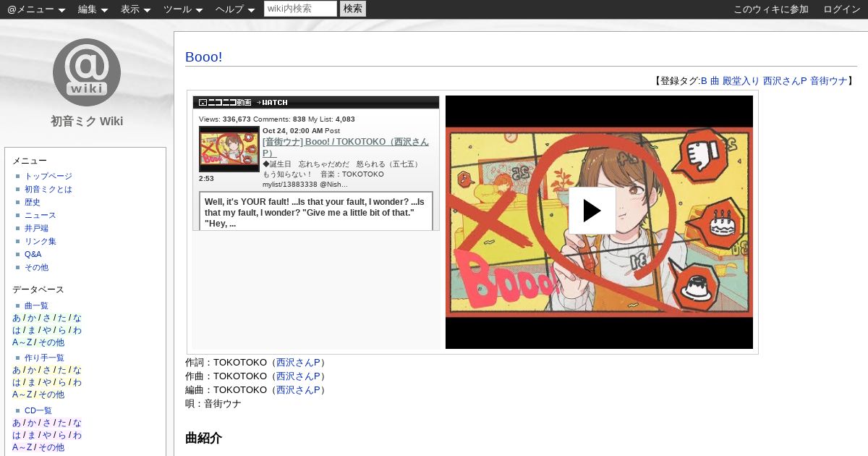Click A～Z in the 作り手一覧 index
This screenshot has height=456, width=868.
[22, 394]
